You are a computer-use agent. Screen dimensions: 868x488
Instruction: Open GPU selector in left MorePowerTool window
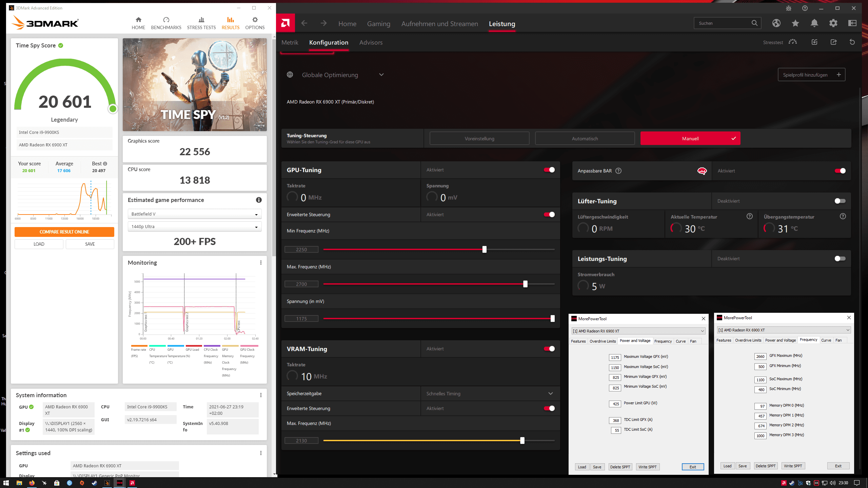point(638,331)
